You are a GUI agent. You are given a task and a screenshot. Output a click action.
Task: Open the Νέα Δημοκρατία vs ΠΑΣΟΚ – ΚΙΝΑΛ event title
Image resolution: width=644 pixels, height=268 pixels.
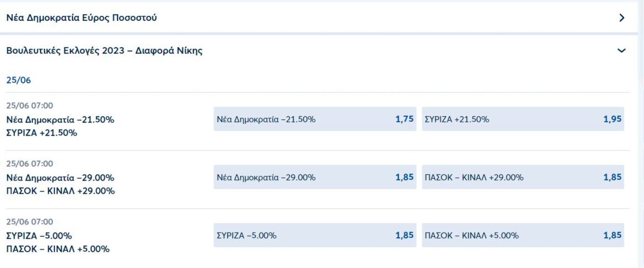[x=60, y=184]
